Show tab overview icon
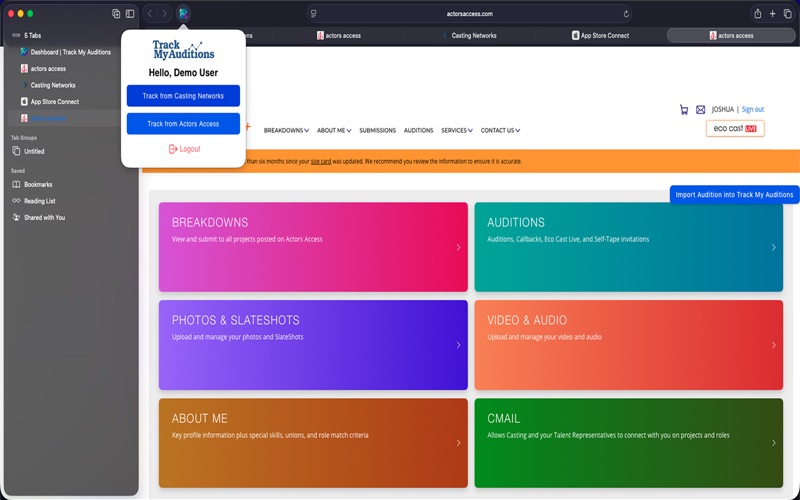The width and height of the screenshot is (800, 500). coord(787,14)
